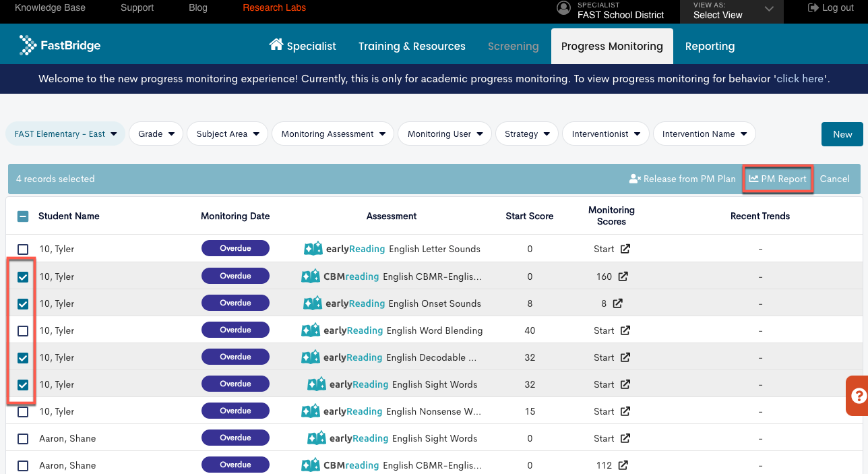Open external link for Tyler Sight Words row

pos(625,384)
